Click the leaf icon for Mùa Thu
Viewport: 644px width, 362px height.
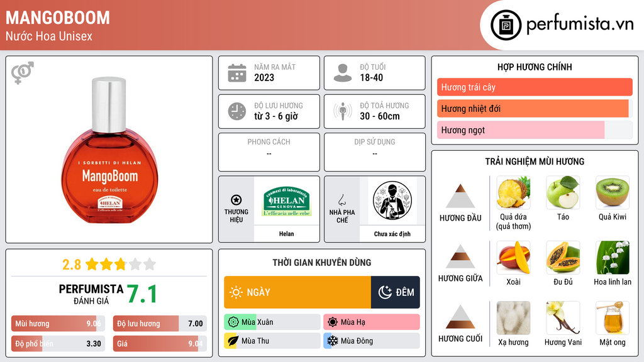pyautogui.click(x=233, y=341)
